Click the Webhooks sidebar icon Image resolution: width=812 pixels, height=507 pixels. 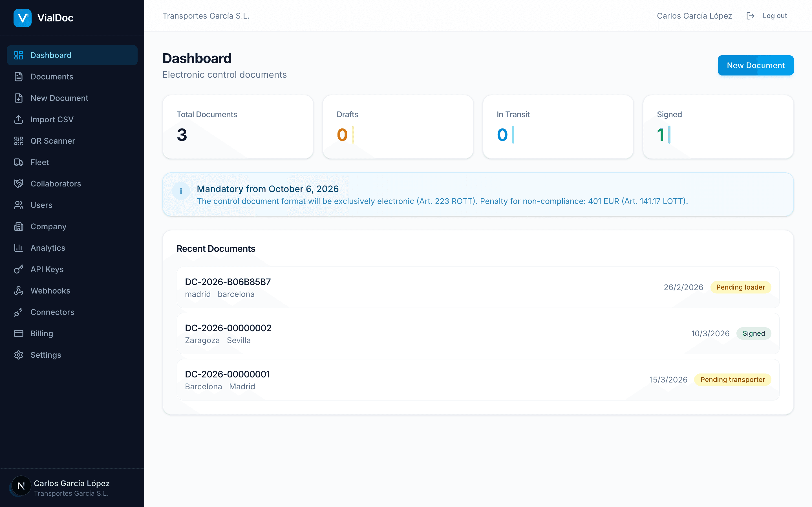[x=18, y=291]
